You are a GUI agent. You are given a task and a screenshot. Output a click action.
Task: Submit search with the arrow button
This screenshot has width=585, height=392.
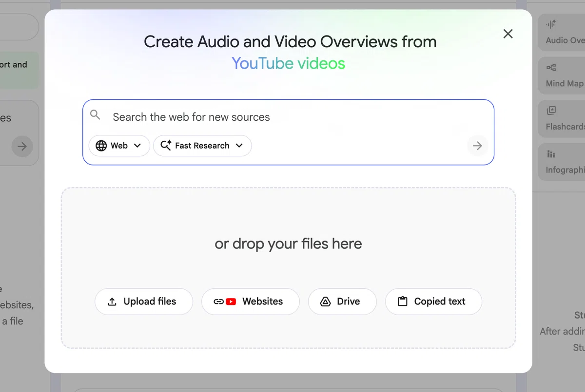coord(478,146)
